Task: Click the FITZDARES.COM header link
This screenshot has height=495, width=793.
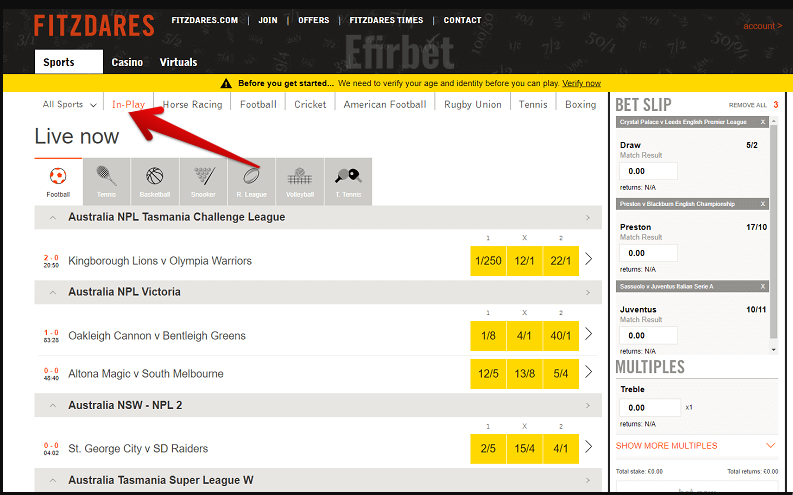Action: coord(205,20)
